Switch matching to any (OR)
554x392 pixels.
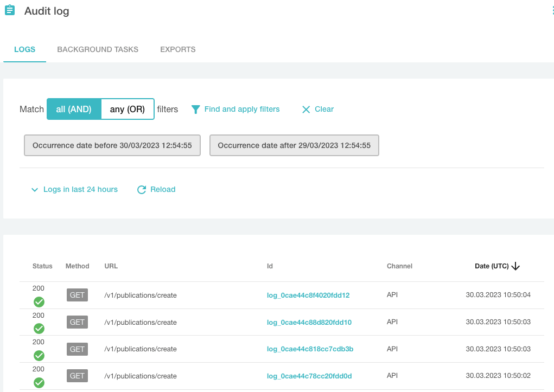(x=128, y=109)
